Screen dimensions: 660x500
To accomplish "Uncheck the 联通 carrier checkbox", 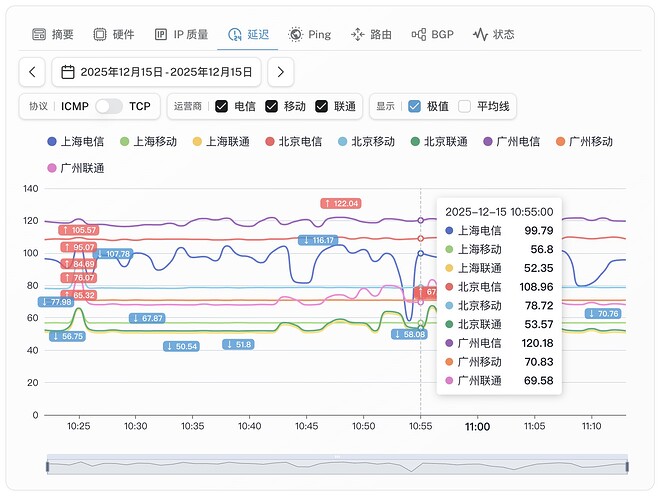I will click(x=322, y=106).
